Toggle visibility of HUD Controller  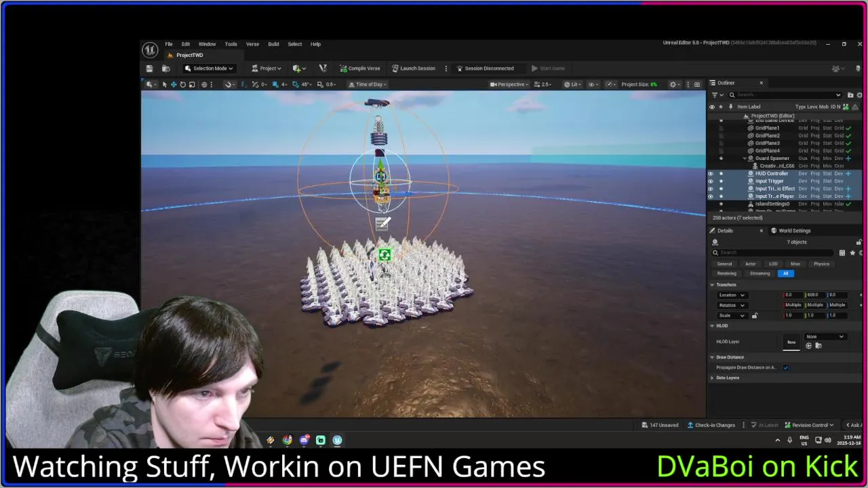[x=711, y=174]
